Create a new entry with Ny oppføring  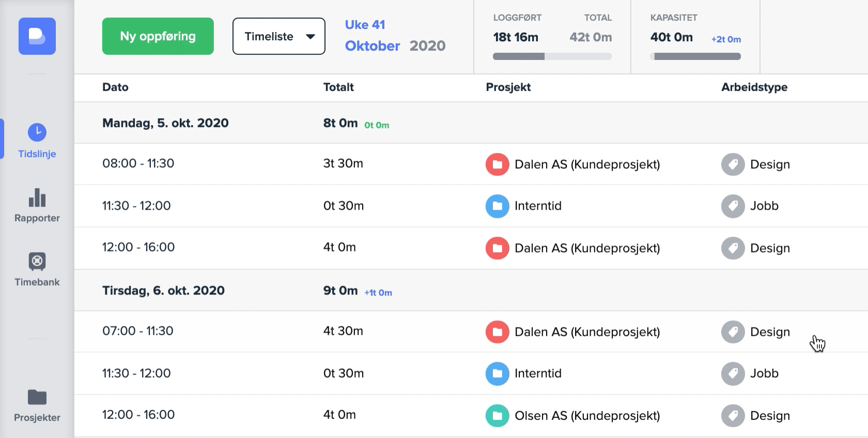point(158,36)
